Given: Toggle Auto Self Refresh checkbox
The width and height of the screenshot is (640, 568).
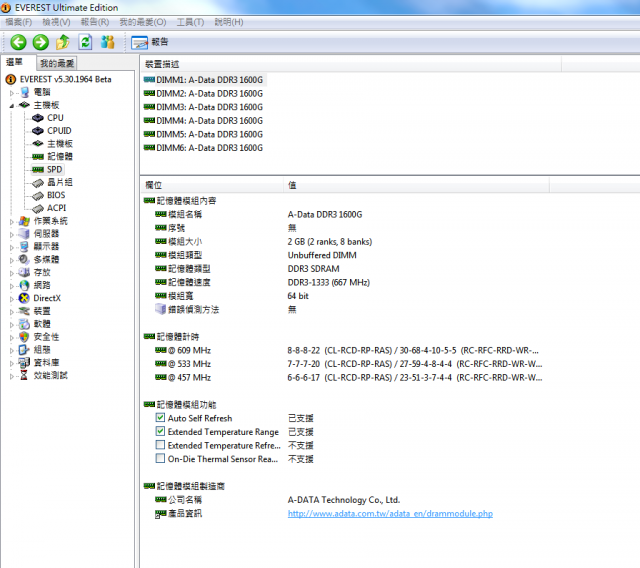Looking at the screenshot, I should click(160, 417).
